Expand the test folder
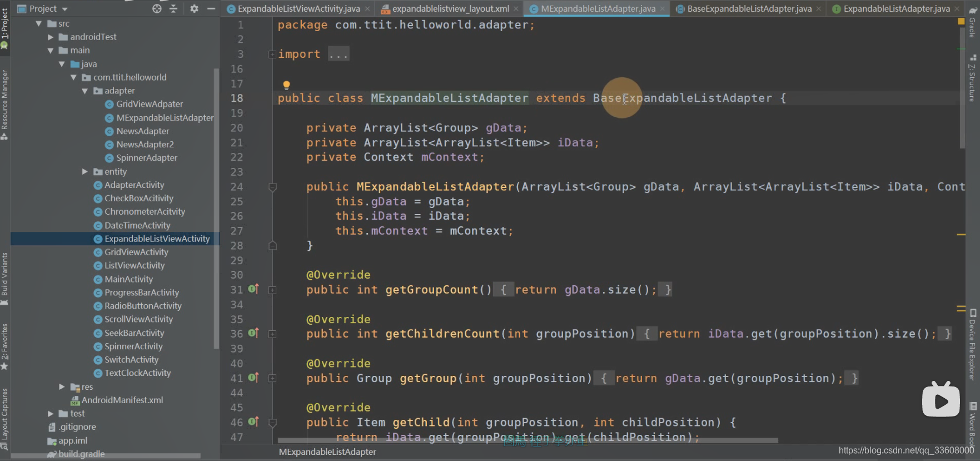This screenshot has width=980, height=461. click(x=51, y=414)
